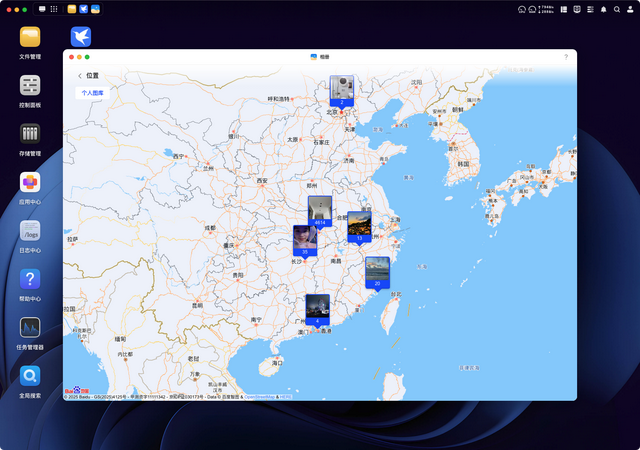Click the 缅甸 country label on map
The image size is (640, 450).
pyautogui.click(x=120, y=339)
